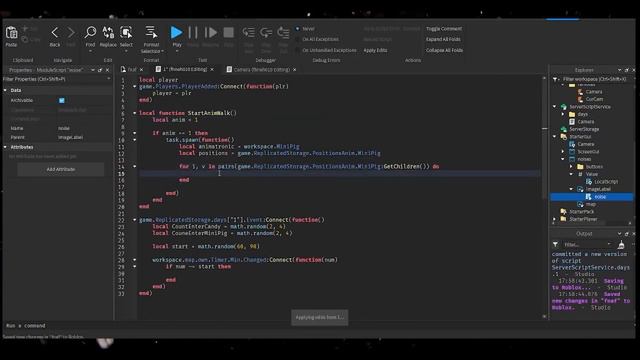Click the Add Attribute button
Viewport: 640px width, 360px height.
click(60, 169)
